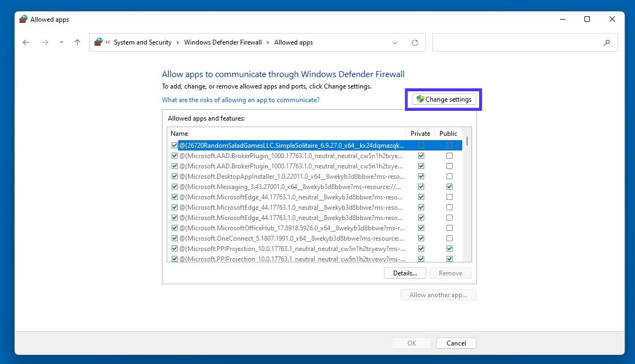Click the firewall icon in the address bar
Screen dimensions: 635x364
[x=98, y=42]
